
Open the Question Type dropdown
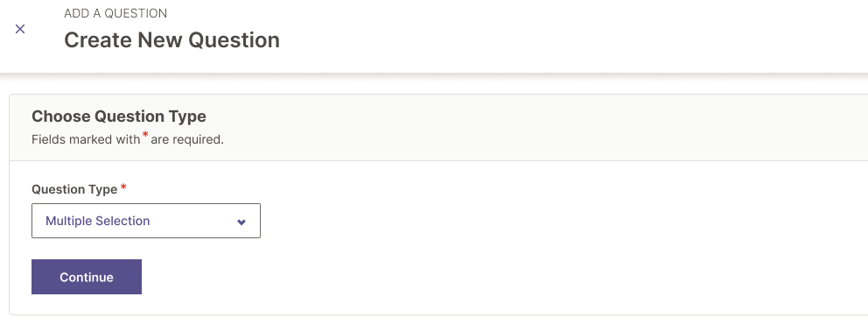click(x=145, y=221)
